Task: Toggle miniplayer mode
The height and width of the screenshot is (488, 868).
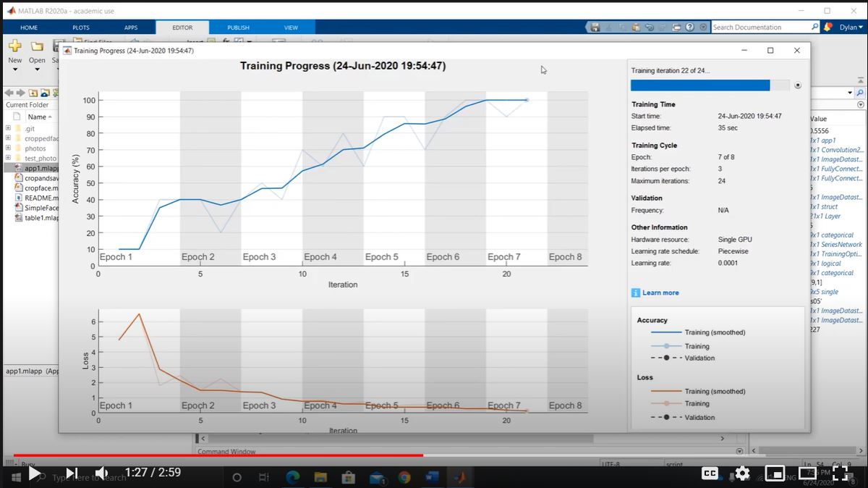Action: [775, 474]
